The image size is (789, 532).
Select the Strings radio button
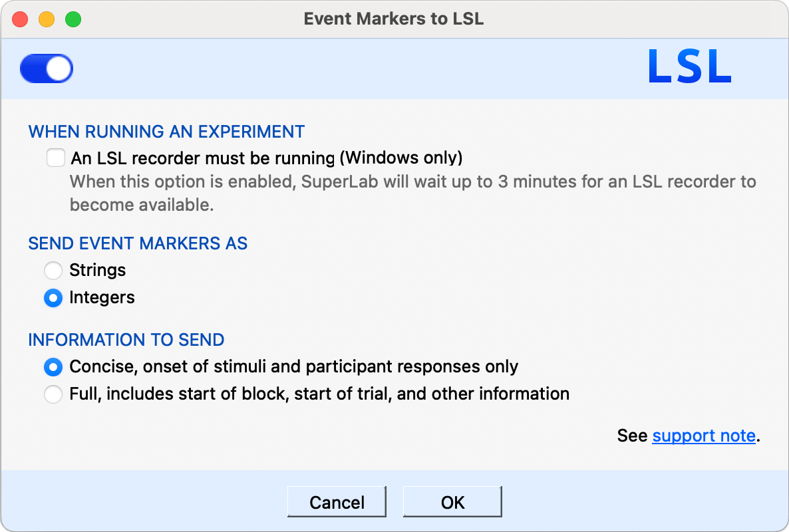53,271
